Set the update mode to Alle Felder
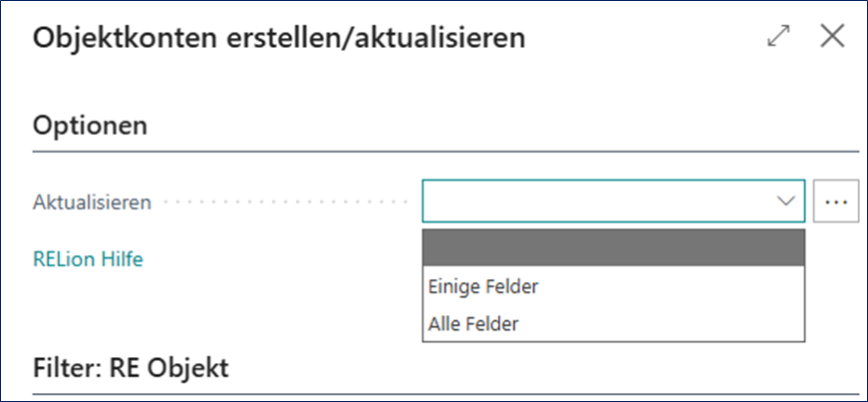Image resolution: width=868 pixels, height=402 pixels. pos(473,323)
